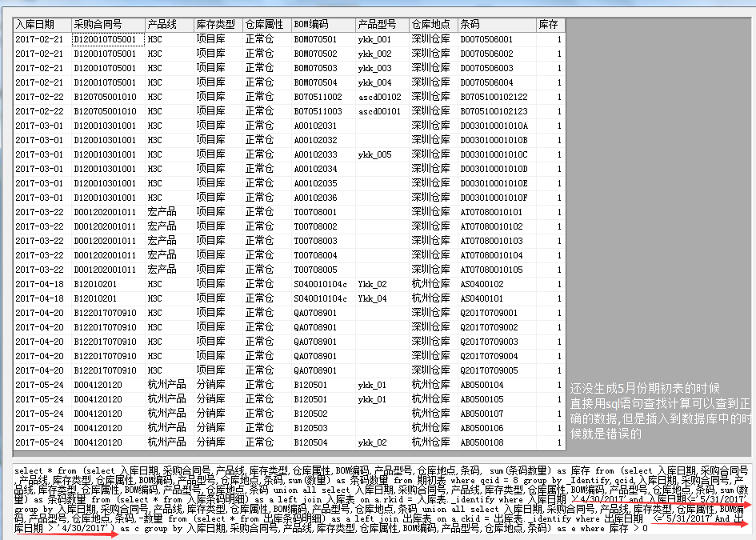
Task: Click the 采购合同号 column header
Action: click(109, 25)
